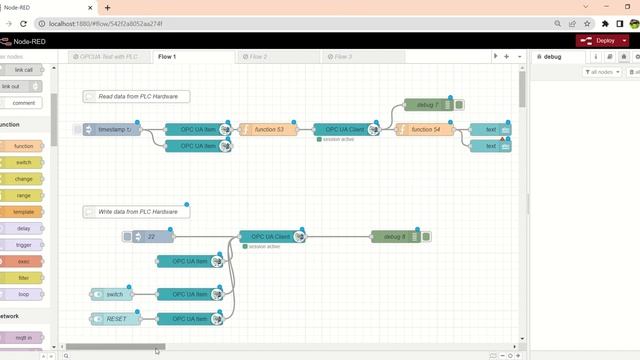Pick the filter node in palette
Screen dimensions: 640x360
tap(21, 278)
